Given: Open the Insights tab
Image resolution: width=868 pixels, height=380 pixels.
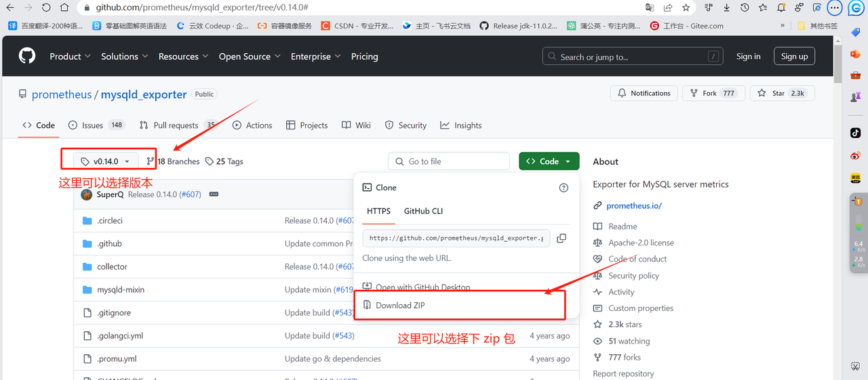Looking at the screenshot, I should click(461, 125).
